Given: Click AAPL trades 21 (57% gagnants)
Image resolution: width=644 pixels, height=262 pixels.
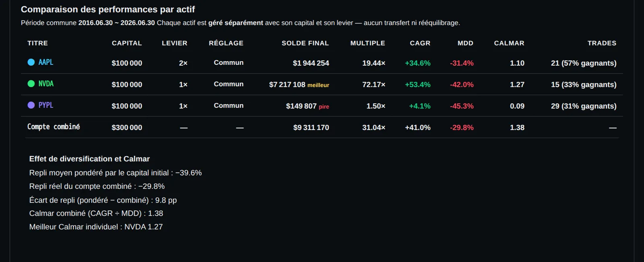Looking at the screenshot, I should [584, 63].
